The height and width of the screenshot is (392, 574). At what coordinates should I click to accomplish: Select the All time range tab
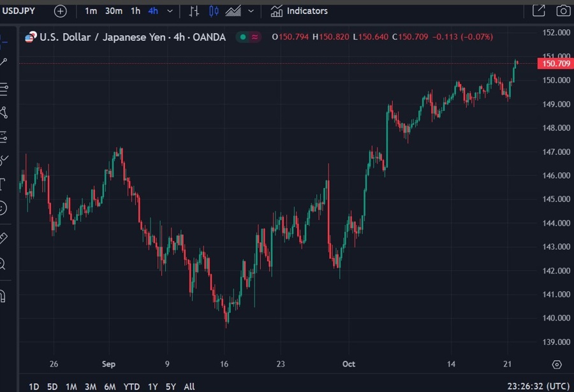click(x=189, y=386)
